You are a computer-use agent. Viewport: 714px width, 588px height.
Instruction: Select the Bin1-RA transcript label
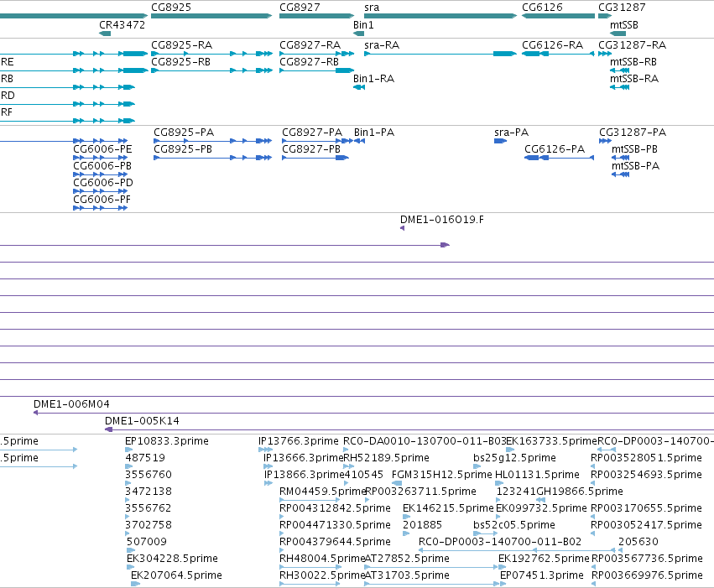pyautogui.click(x=374, y=79)
